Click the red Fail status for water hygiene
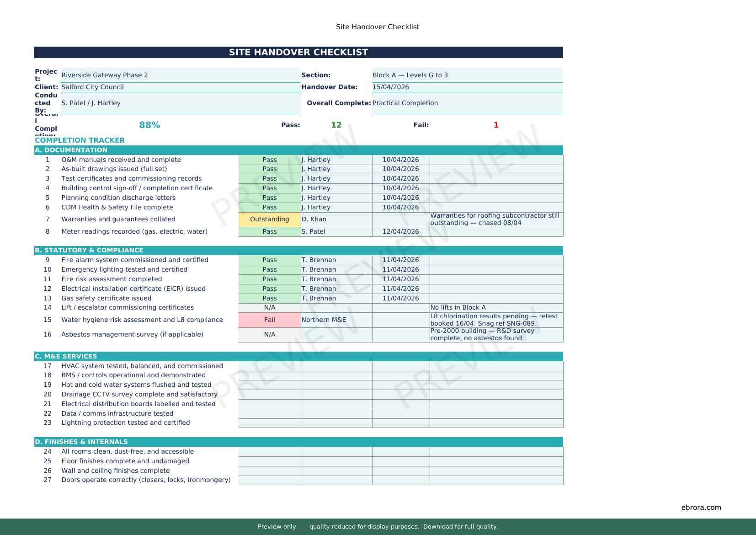Image resolution: width=756 pixels, height=535 pixels. tap(269, 320)
